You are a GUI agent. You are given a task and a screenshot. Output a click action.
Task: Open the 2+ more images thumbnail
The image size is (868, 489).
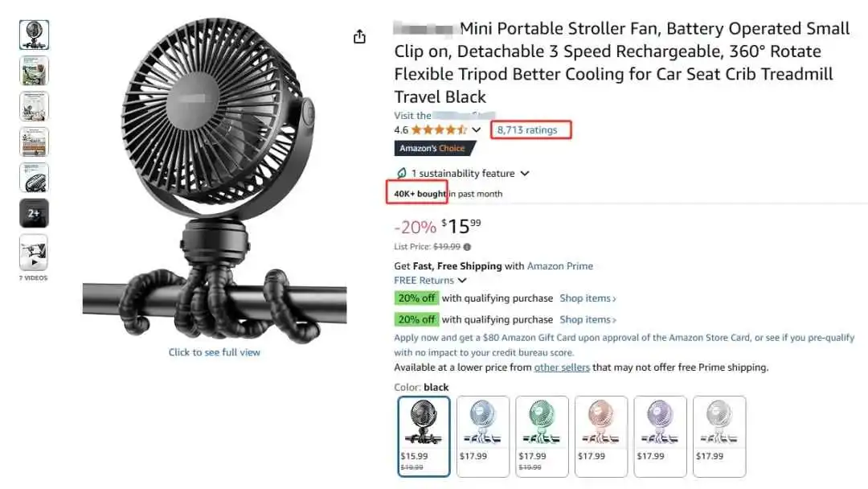click(x=34, y=213)
